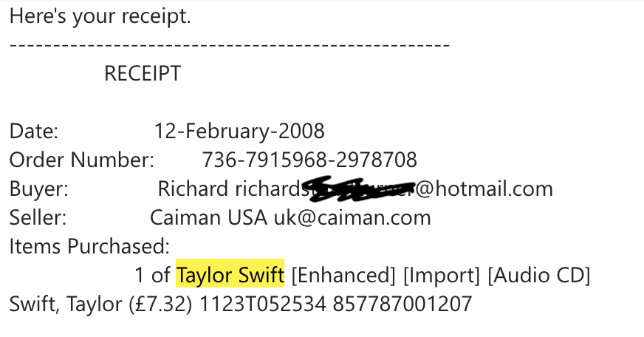The image size is (644, 337).
Task: Click the [Audio CD] format tag
Action: (538, 276)
